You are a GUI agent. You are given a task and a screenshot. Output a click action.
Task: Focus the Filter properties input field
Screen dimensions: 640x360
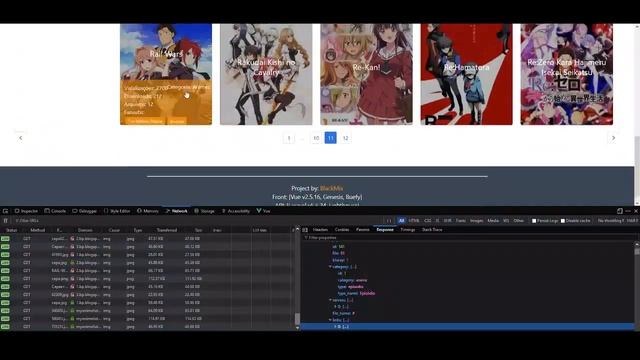click(x=469, y=238)
